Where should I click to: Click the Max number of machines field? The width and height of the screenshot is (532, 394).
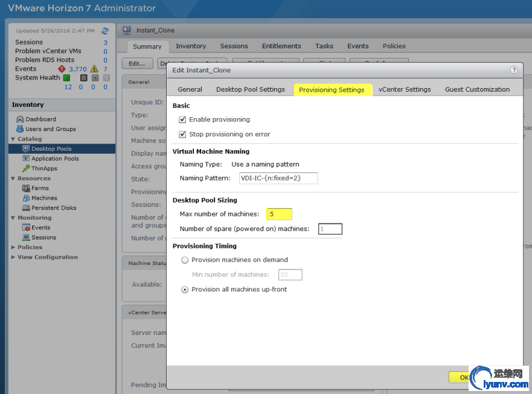click(279, 214)
